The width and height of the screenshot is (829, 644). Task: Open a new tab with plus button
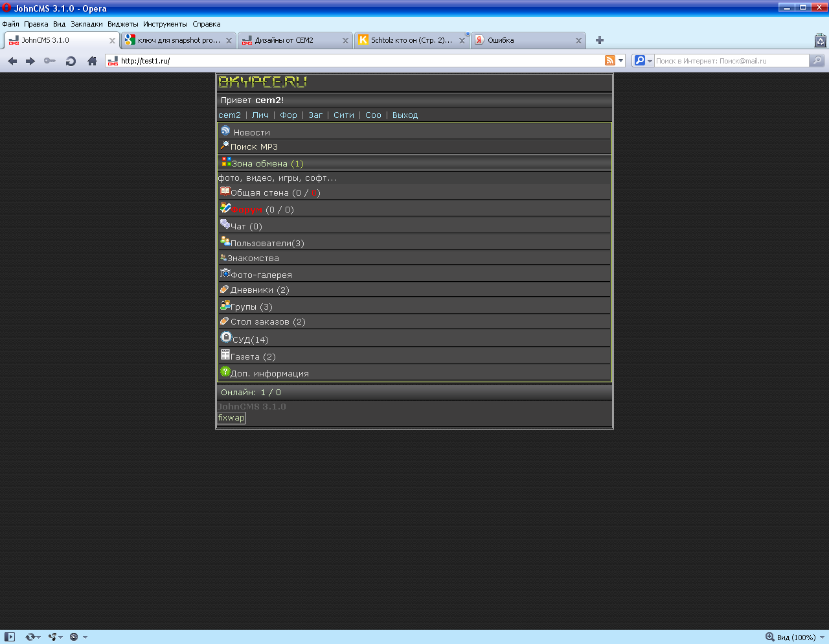pos(600,40)
